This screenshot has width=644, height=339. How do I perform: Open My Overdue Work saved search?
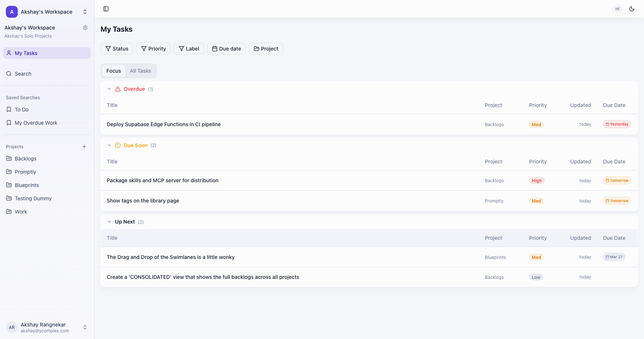(36, 123)
